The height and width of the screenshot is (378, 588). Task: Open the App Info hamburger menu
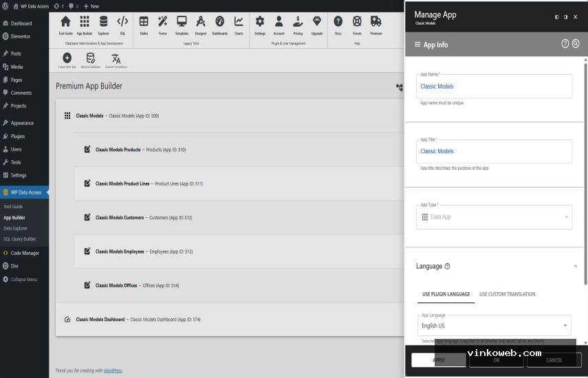pyautogui.click(x=417, y=44)
